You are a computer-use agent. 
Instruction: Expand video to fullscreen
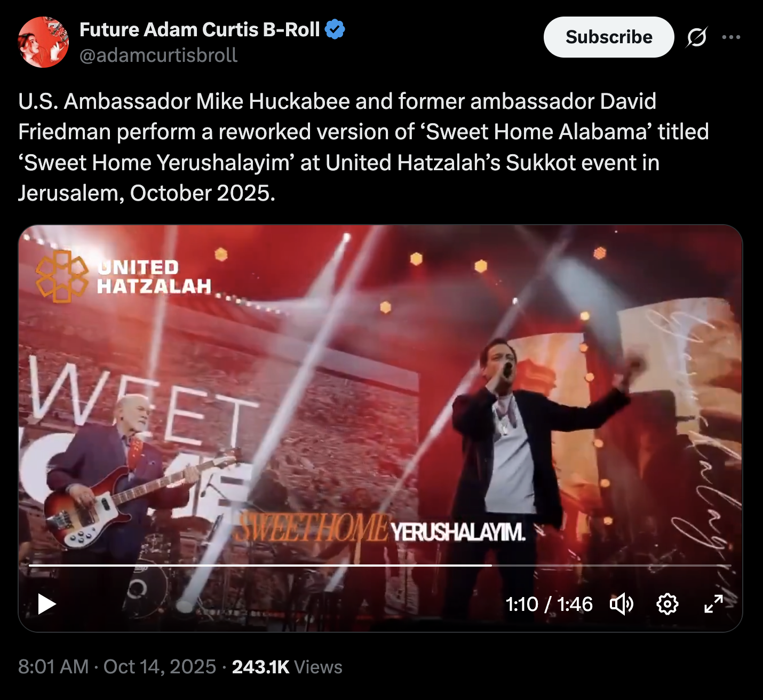pyautogui.click(x=713, y=604)
